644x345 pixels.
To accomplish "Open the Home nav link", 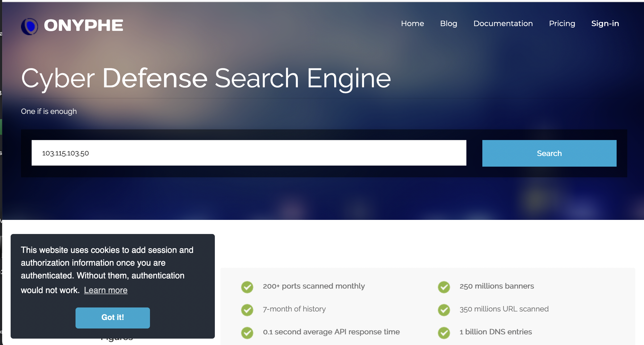I will (412, 23).
